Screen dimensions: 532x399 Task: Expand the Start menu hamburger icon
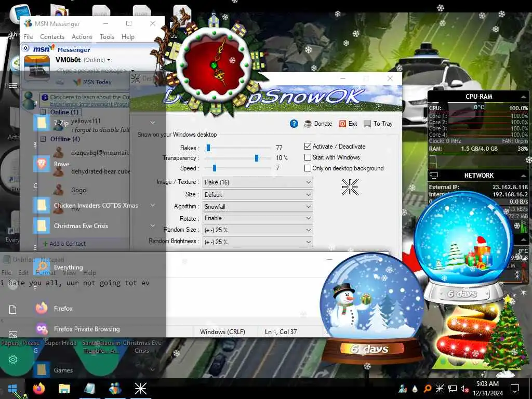coord(13,86)
